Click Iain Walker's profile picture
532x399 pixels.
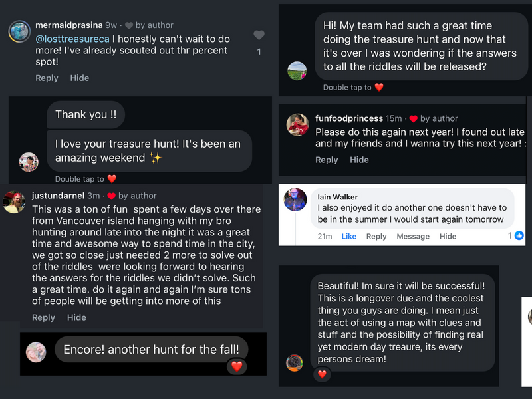pos(296,199)
